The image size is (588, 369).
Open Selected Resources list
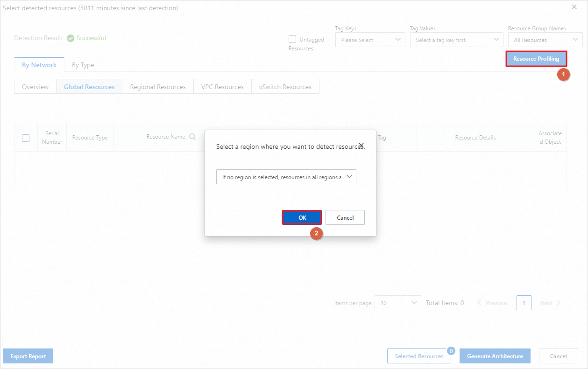[419, 356]
